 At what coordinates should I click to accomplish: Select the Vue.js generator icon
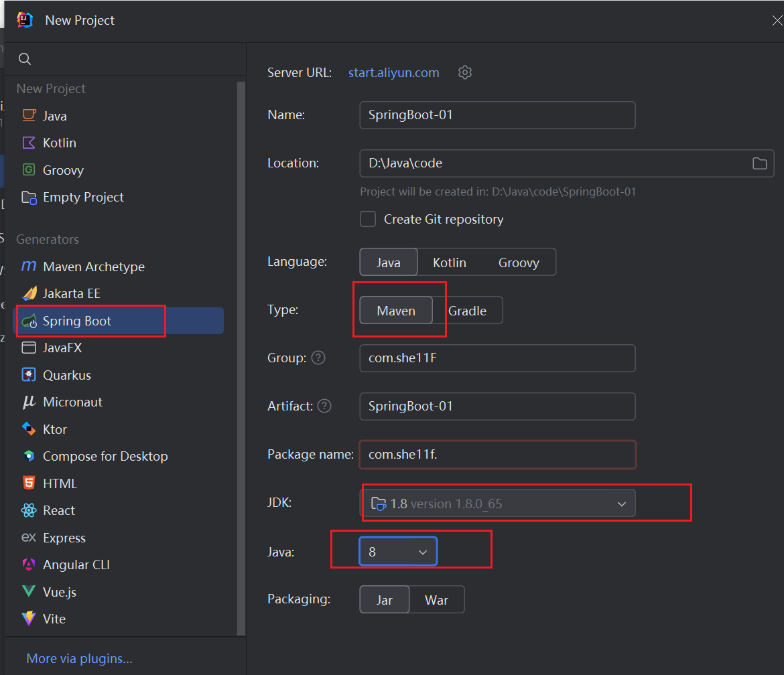pyautogui.click(x=29, y=592)
